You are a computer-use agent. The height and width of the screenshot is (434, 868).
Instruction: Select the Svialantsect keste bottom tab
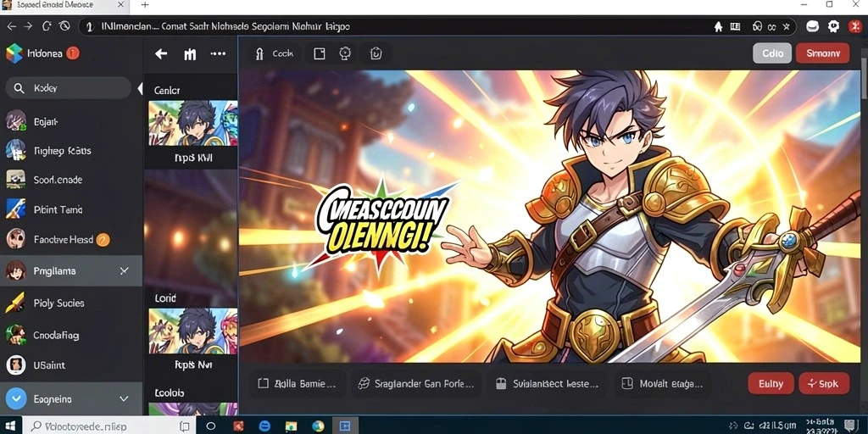point(547,383)
